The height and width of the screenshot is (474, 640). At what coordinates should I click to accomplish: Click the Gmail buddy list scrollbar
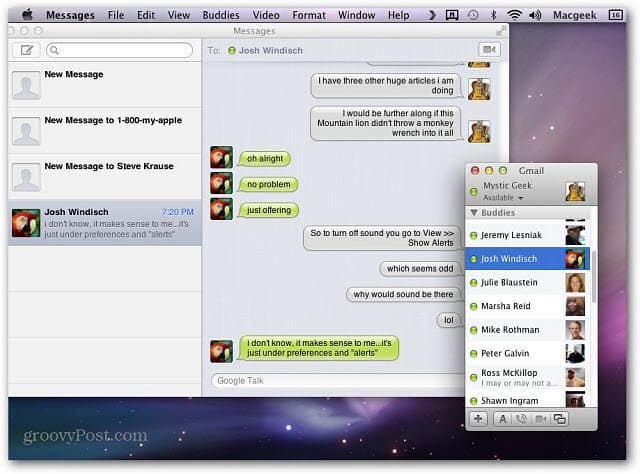pyautogui.click(x=593, y=278)
